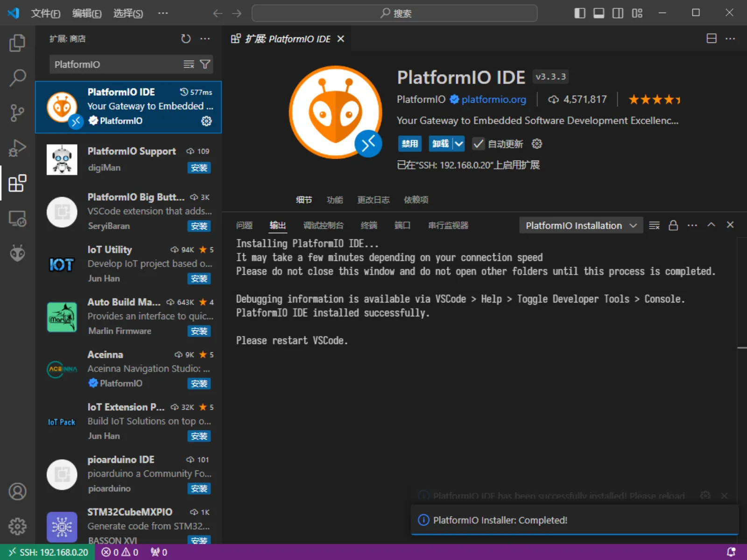Open the Run and Debug view
The height and width of the screenshot is (560, 747).
point(17,147)
